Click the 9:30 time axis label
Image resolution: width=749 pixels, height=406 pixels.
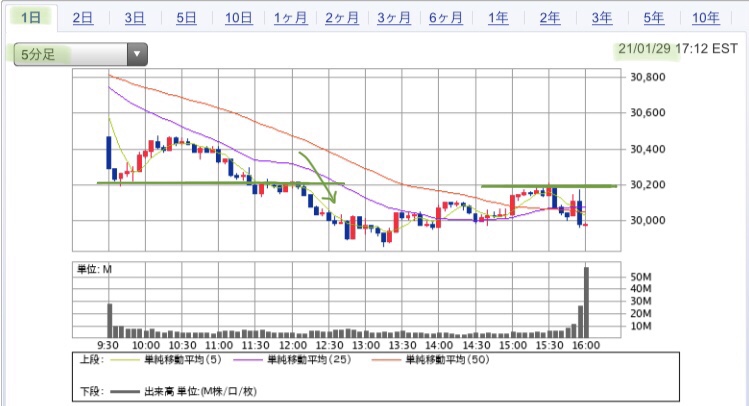pos(108,345)
